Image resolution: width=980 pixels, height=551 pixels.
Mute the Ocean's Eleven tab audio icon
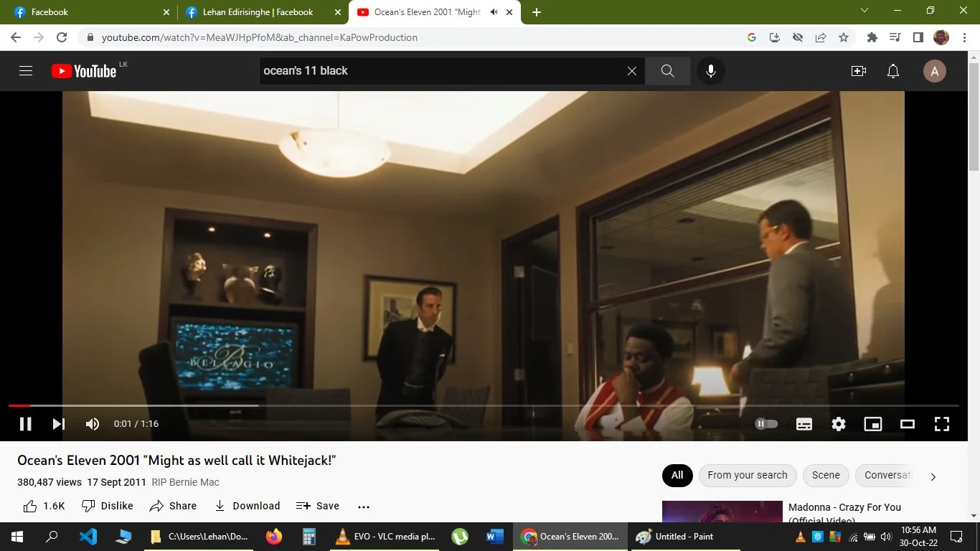[494, 12]
